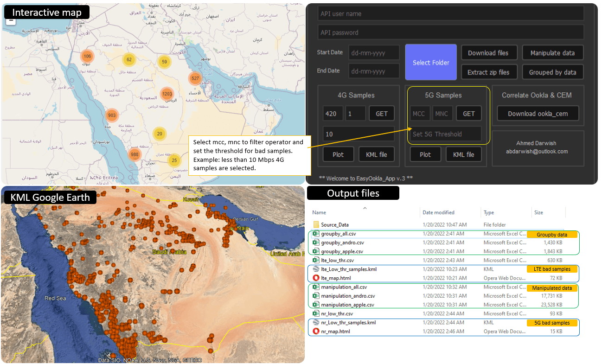The width and height of the screenshot is (602, 364).
Task: Click the Google Earth icon for nr_Low_thr_samples.kml
Action: point(315,322)
